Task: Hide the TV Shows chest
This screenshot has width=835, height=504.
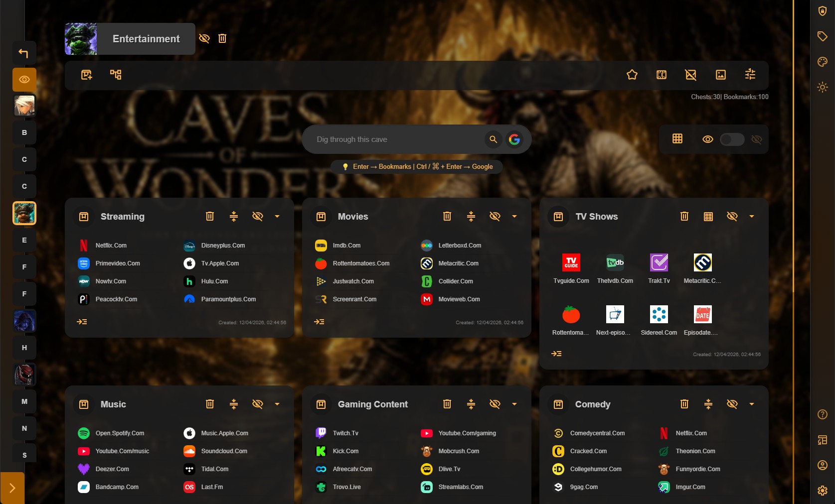Action: (732, 216)
